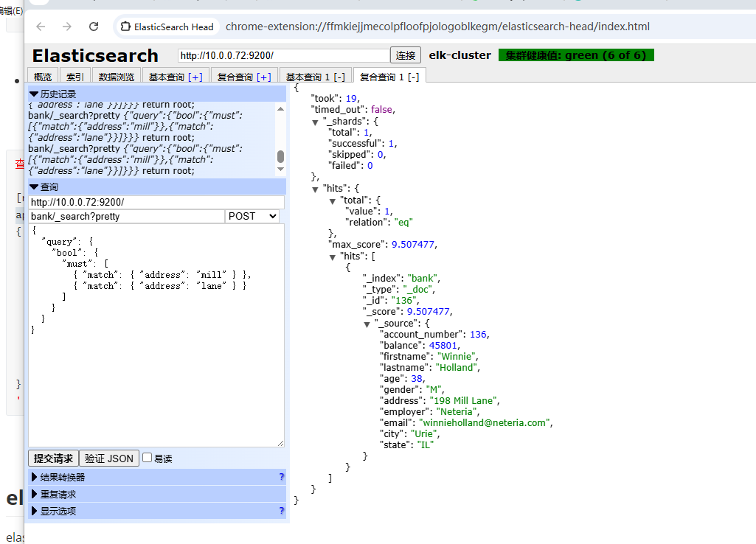
Task: Click the browser forward arrow
Action: coord(67,27)
